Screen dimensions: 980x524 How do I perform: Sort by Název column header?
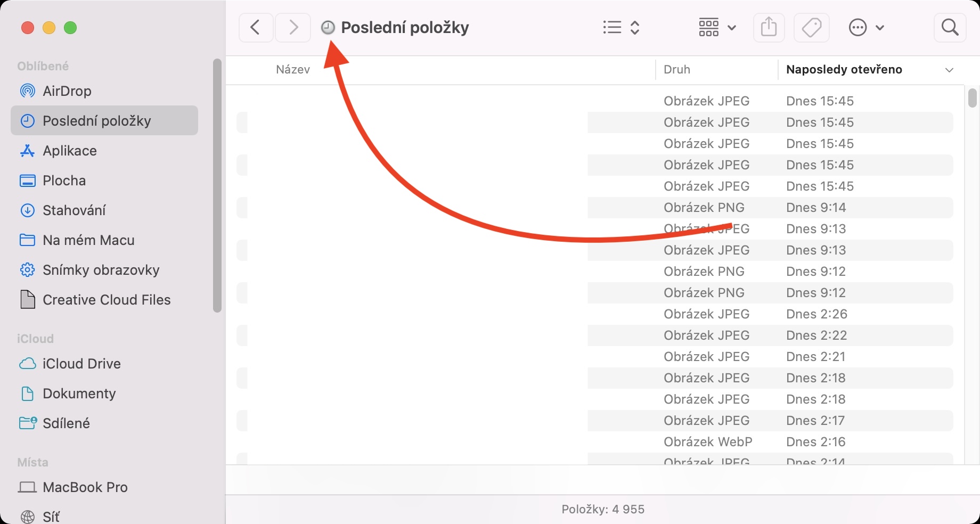293,70
